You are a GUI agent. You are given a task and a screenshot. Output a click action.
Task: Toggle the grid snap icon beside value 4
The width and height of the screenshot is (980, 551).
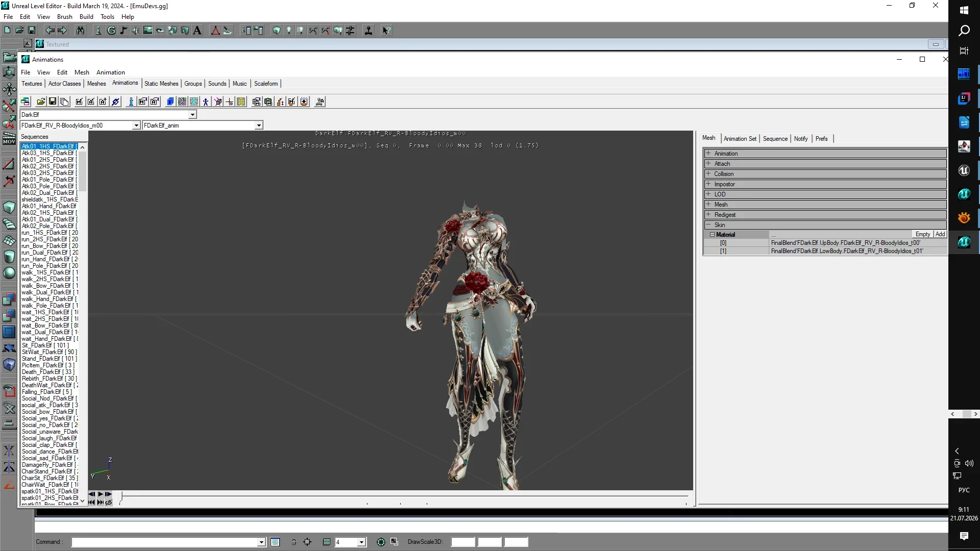pos(327,542)
